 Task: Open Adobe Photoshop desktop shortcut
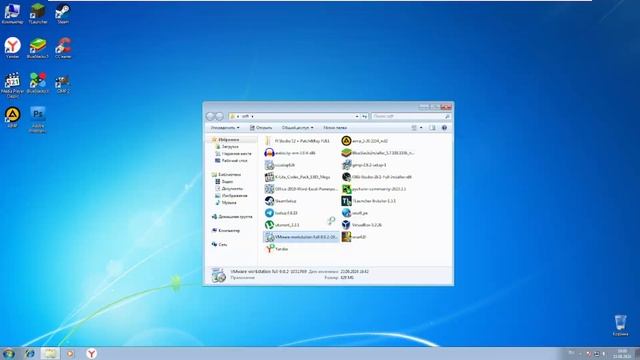38,120
